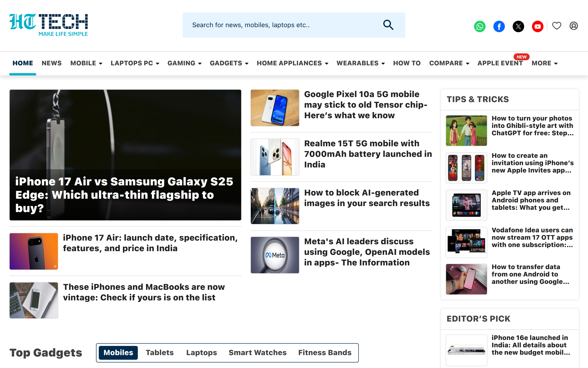Click the split city street thumbnail
Viewport: 588px width, 368px height.
275,206
